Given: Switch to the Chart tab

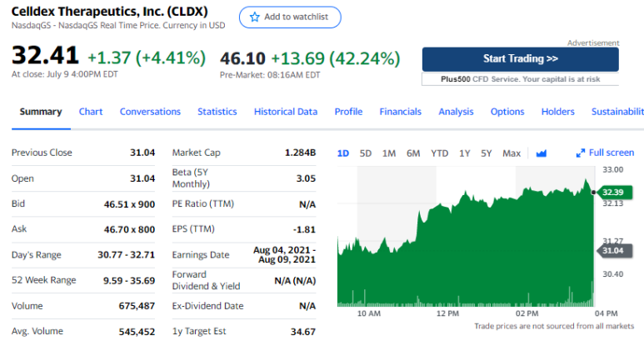Looking at the screenshot, I should pyautogui.click(x=91, y=112).
